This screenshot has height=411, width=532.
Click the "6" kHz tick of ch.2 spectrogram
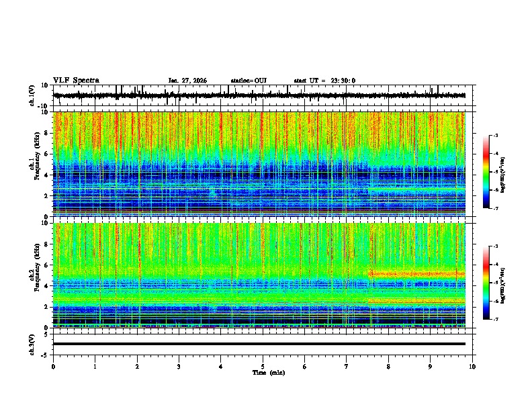[46, 265]
